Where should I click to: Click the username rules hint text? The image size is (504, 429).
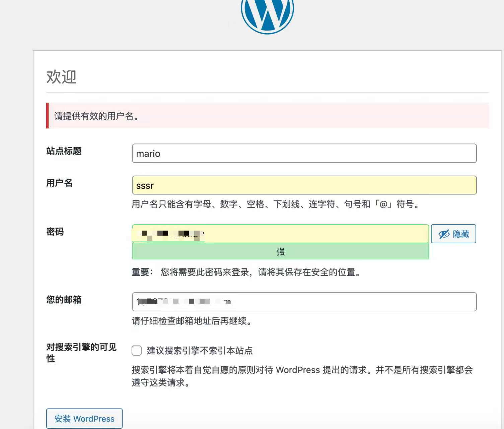[x=276, y=204]
